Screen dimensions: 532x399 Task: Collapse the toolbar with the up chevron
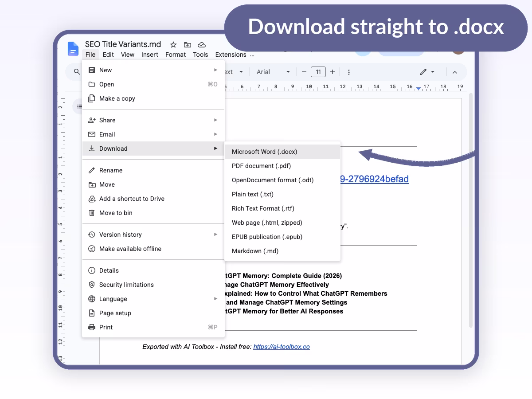pyautogui.click(x=454, y=72)
